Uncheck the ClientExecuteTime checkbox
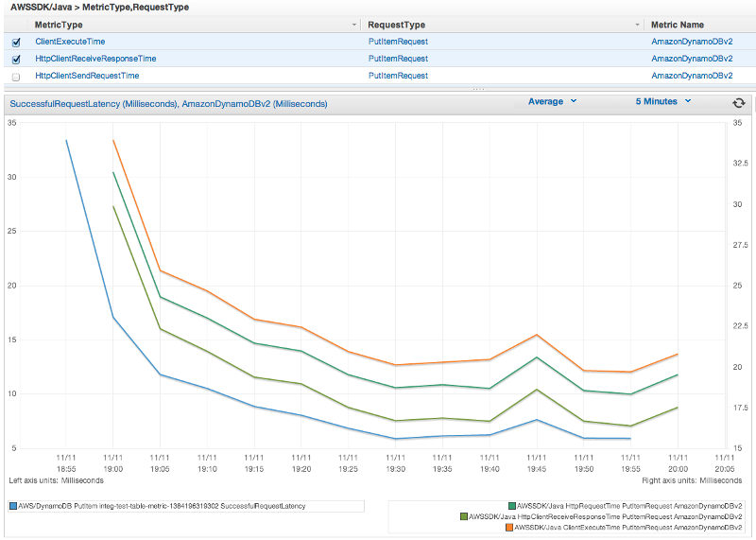Image resolution: width=756 pixels, height=540 pixels. pos(15,43)
